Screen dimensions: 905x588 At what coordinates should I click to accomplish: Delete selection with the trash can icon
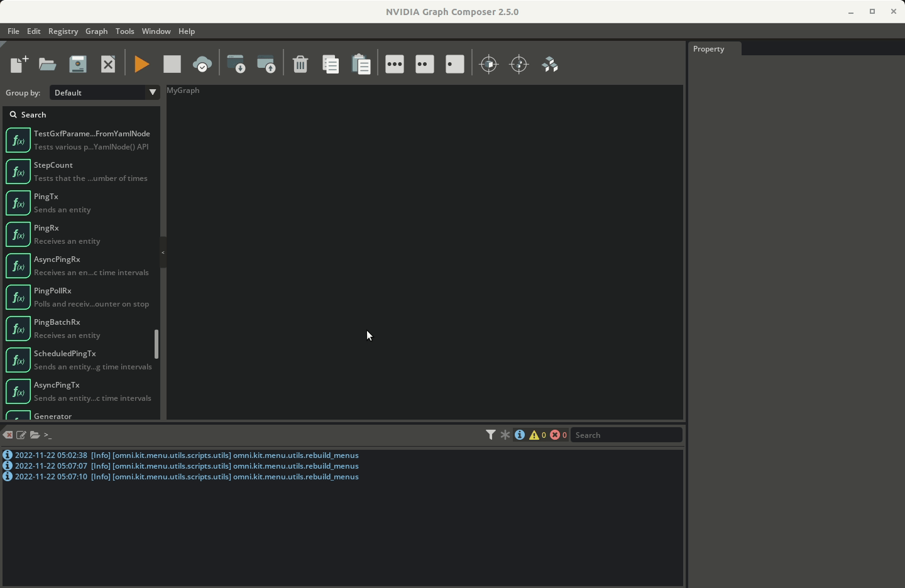tap(300, 64)
